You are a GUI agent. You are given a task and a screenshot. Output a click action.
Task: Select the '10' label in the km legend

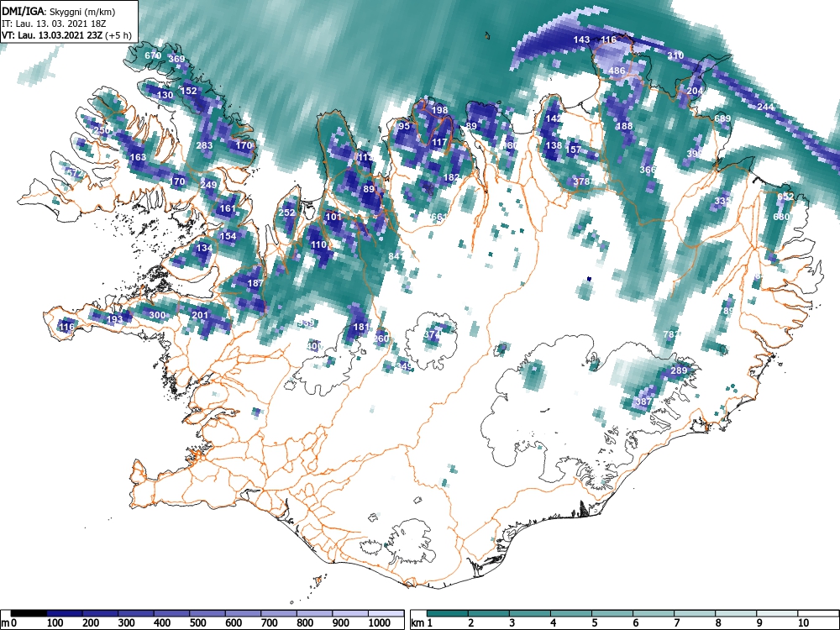coord(803,622)
